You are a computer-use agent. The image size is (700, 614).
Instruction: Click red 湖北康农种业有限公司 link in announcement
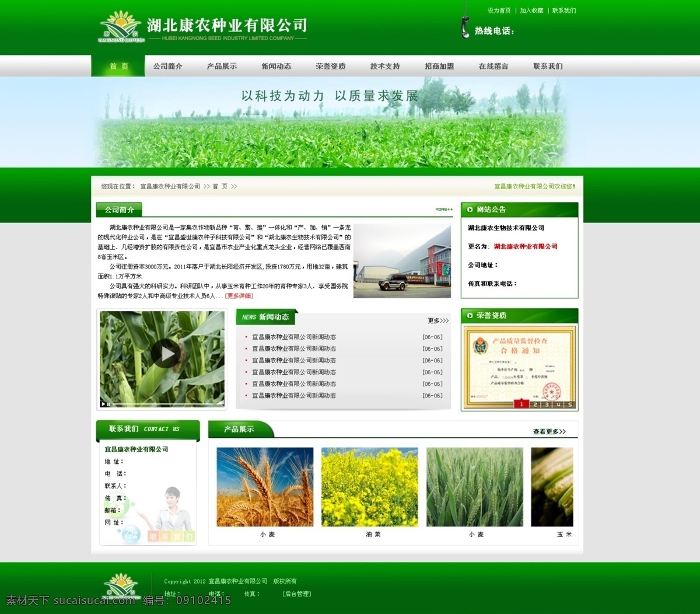click(x=526, y=246)
